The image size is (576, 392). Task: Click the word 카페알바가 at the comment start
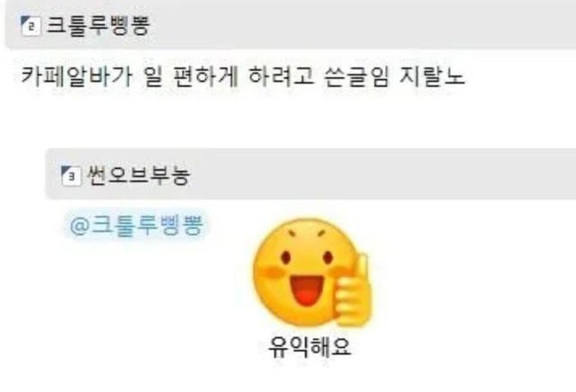[76, 76]
